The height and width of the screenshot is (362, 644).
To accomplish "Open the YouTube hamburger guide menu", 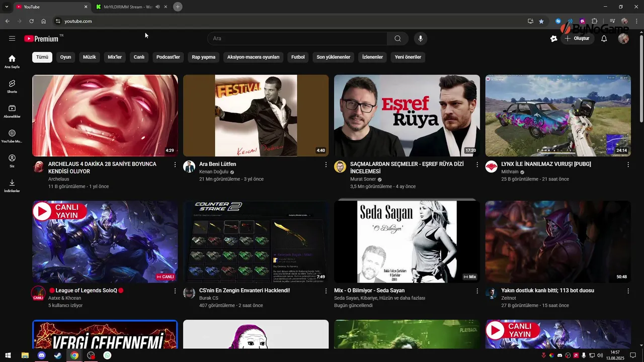I will point(12,38).
